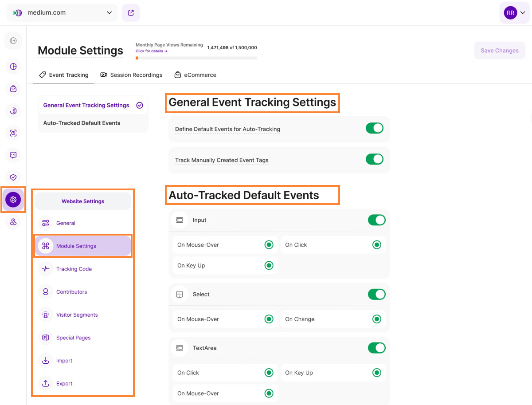Click the sidebar expand arrow icon
532x405 pixels.
pos(13,41)
